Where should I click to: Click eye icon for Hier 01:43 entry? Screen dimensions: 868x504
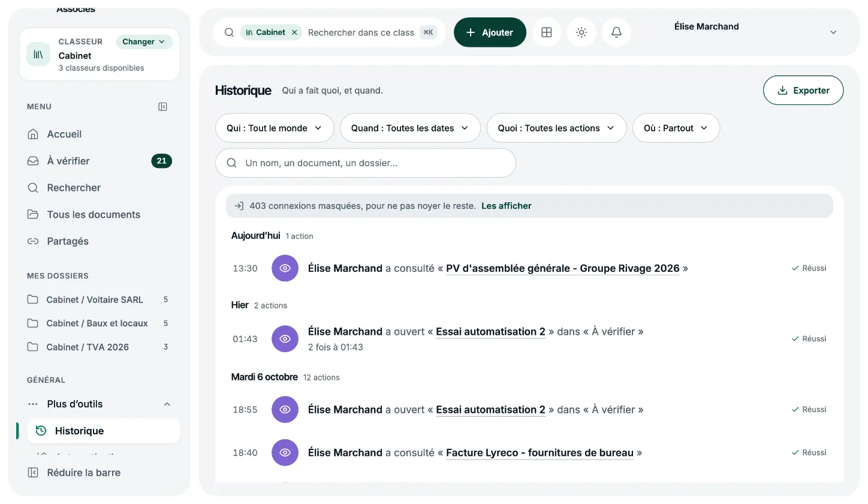tap(285, 339)
